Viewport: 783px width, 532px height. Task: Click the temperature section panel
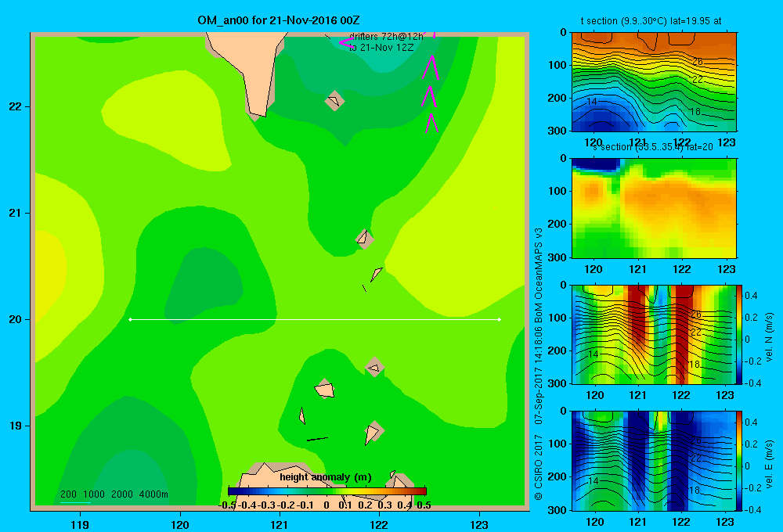(x=654, y=82)
